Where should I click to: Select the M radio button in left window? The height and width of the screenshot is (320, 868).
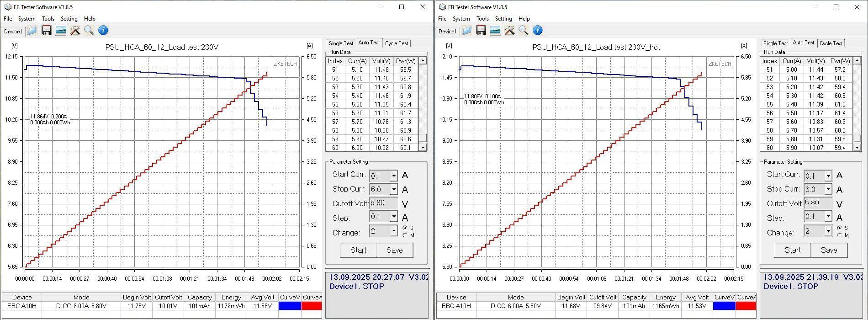405,235
